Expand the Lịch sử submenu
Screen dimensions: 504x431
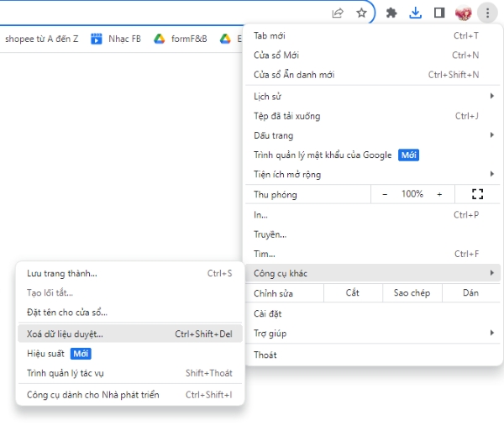click(370, 97)
